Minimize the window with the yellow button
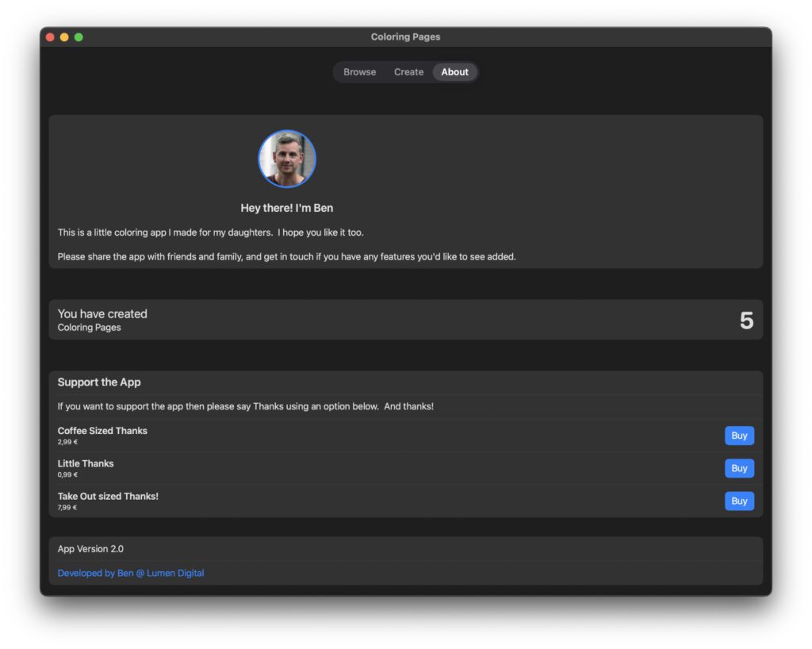This screenshot has height=649, width=812. click(64, 37)
